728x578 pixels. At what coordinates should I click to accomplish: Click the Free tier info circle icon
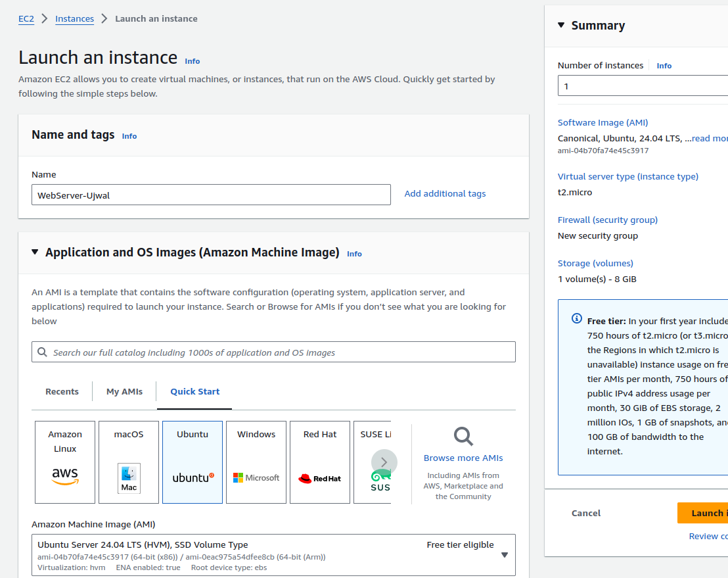576,318
